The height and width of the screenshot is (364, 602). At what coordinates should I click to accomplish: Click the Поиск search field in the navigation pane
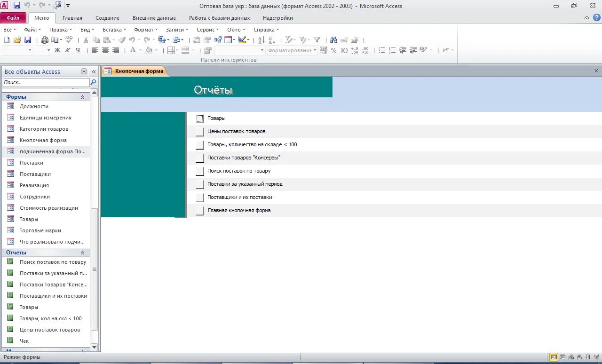click(x=46, y=82)
